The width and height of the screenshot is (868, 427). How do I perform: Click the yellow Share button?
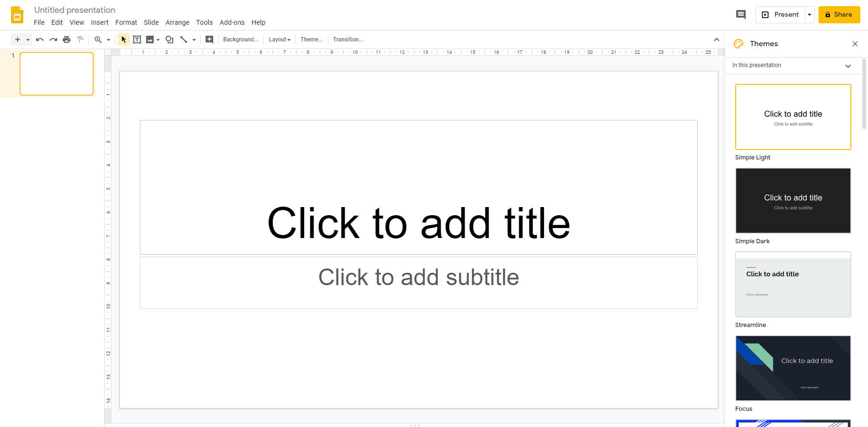839,15
